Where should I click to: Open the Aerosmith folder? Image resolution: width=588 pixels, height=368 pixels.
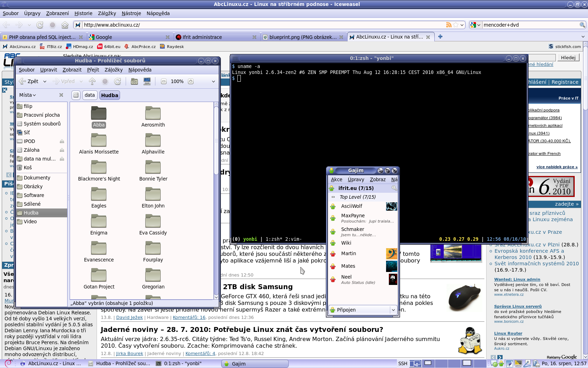tap(153, 117)
